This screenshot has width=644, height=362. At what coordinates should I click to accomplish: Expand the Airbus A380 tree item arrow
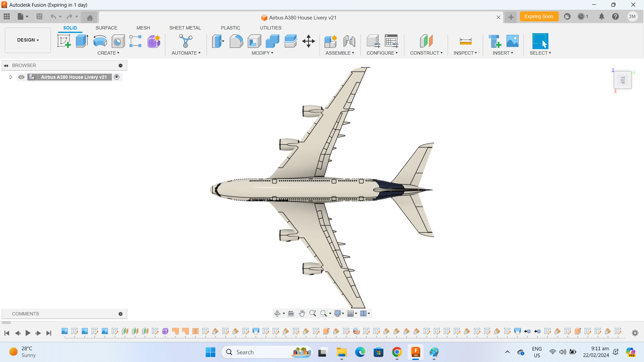pos(10,77)
